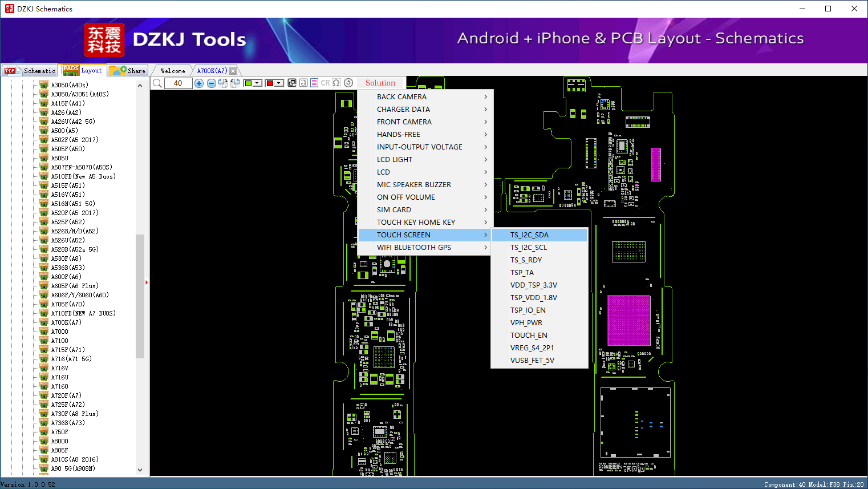Select A520F(A5 2017) in the model tree
The height and width of the screenshot is (489, 868).
[75, 213]
